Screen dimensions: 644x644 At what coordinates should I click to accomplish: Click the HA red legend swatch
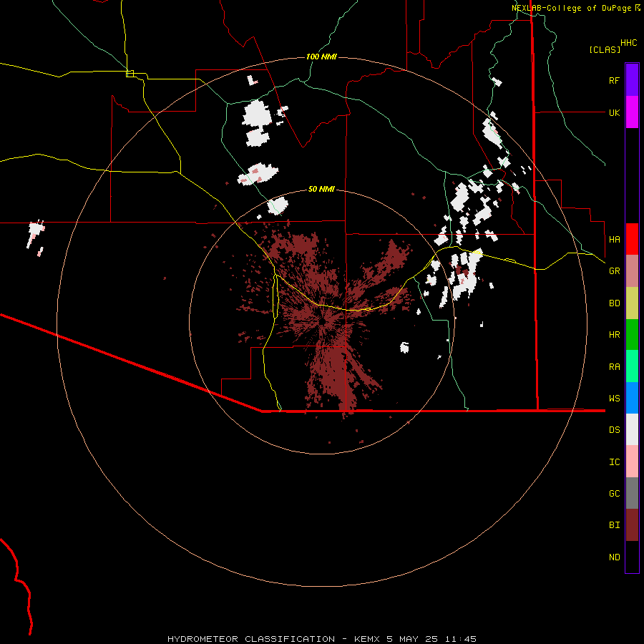pos(632,239)
